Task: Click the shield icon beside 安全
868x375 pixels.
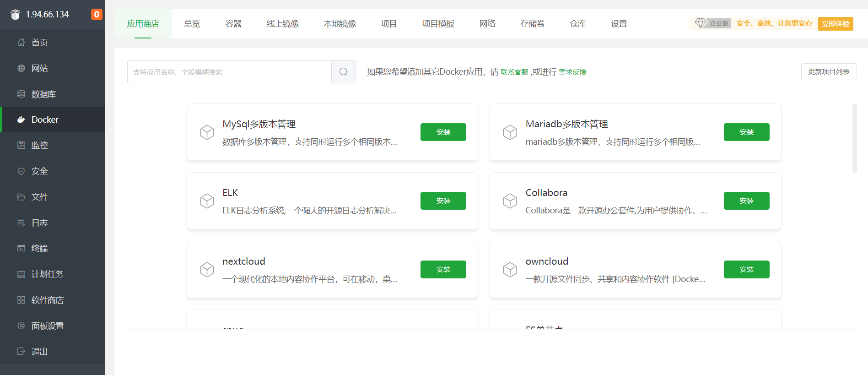Action: pos(21,171)
